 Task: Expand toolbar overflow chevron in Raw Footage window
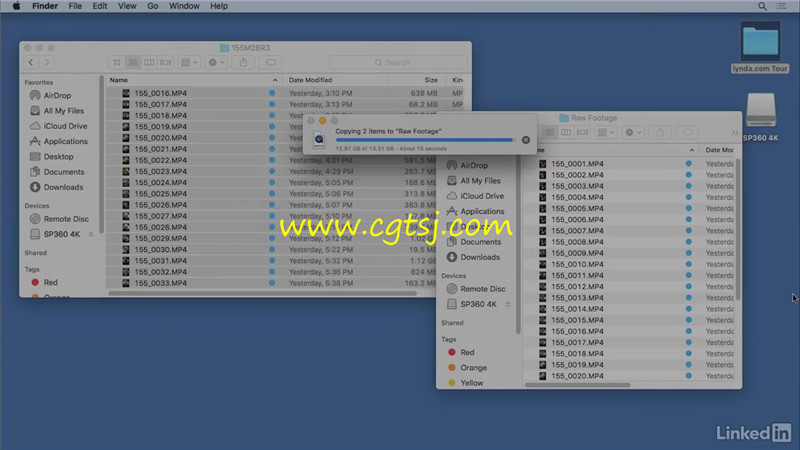[735, 133]
